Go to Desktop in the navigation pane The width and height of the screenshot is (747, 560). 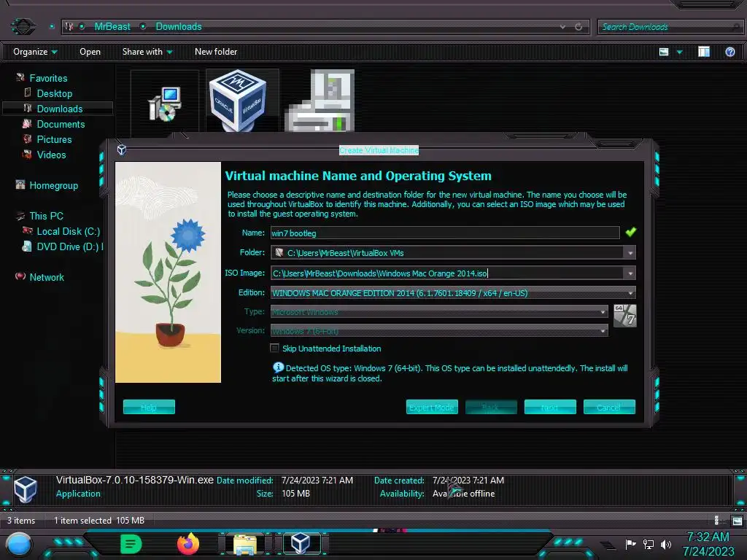click(54, 93)
